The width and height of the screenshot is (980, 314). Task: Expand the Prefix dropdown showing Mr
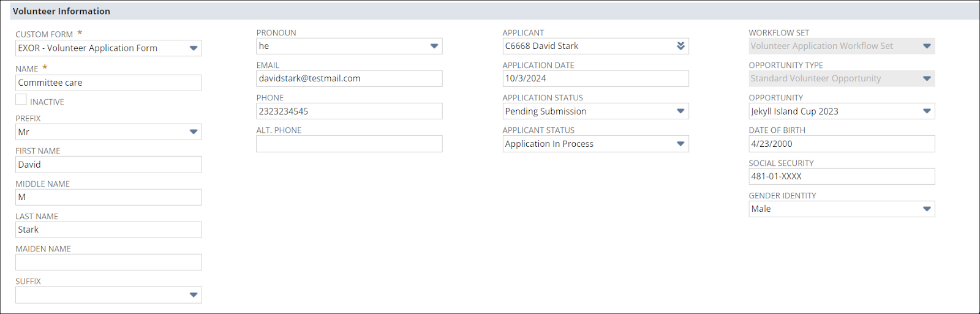point(194,132)
